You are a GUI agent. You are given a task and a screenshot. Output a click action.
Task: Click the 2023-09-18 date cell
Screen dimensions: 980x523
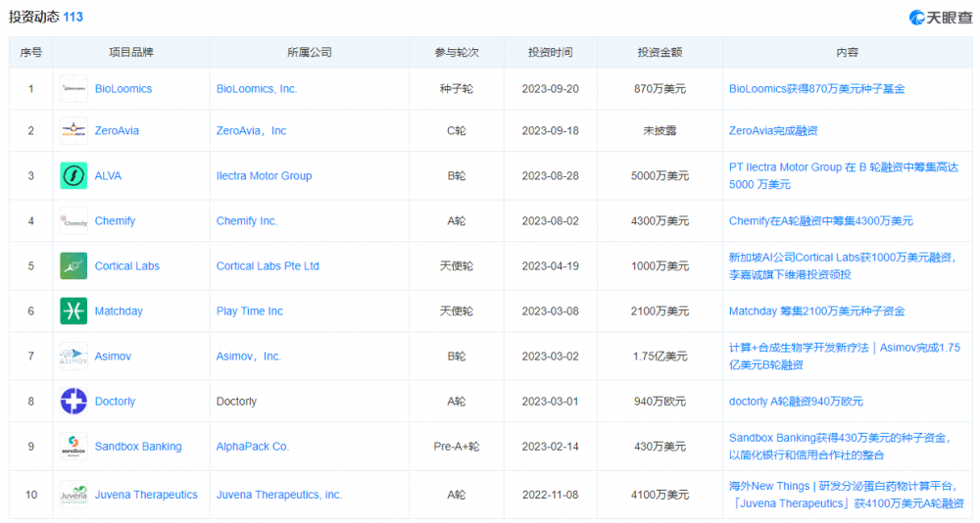(x=550, y=130)
